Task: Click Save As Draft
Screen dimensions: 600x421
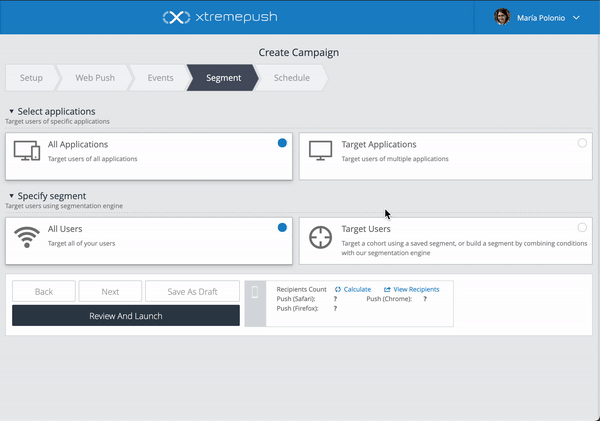Action: 192,292
